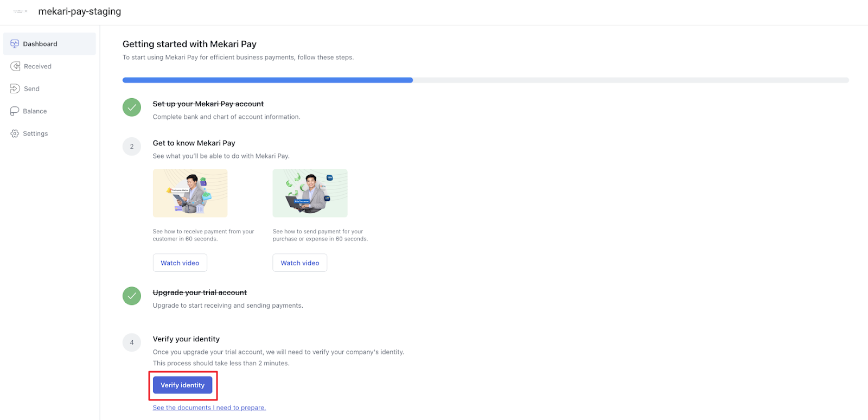Click the Balance wallet icon in sidebar

point(15,111)
